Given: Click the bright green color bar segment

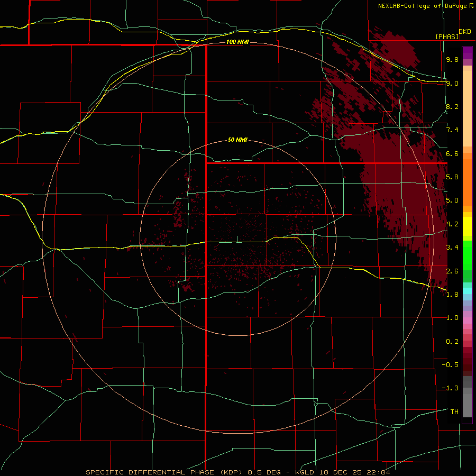Looking at the screenshot, I should point(467,256).
